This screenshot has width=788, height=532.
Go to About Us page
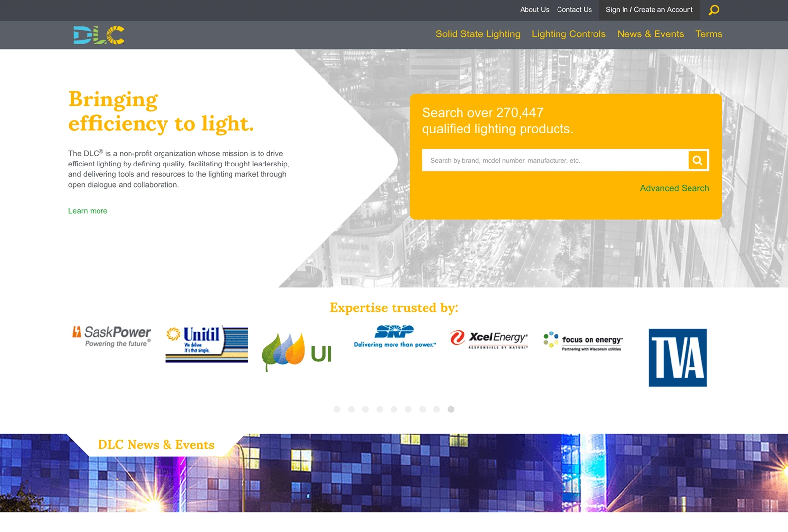pos(534,10)
